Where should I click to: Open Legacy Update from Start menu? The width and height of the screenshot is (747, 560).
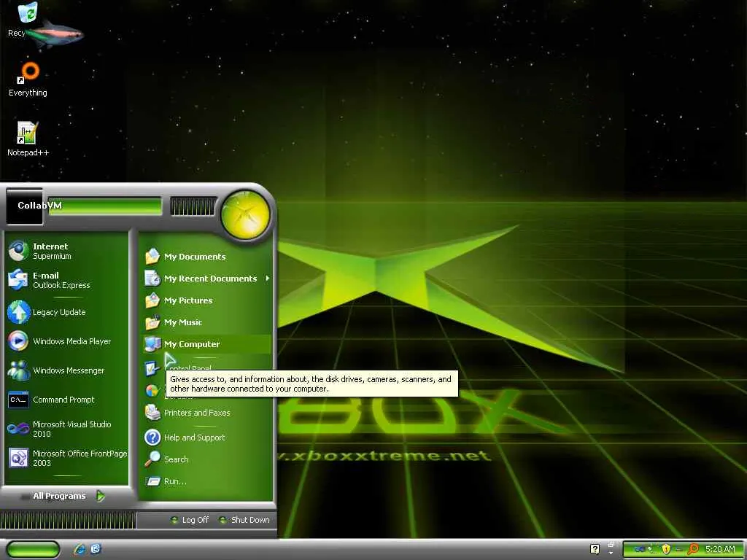(x=66, y=312)
